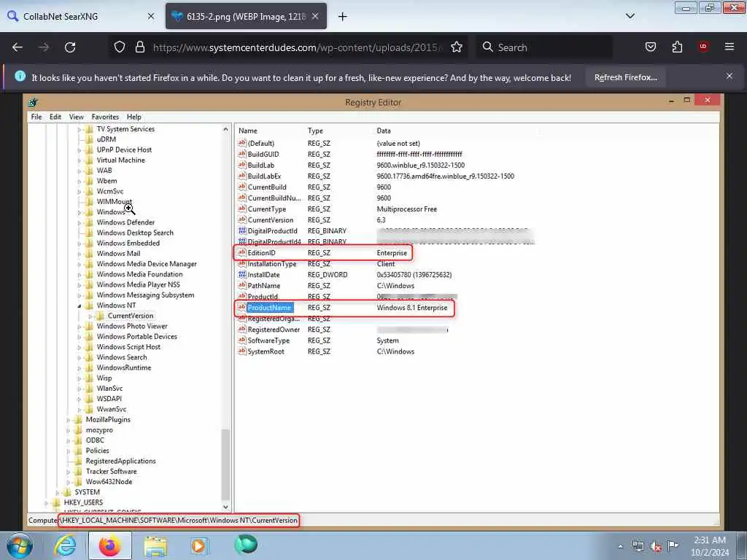
Task: Focus the Firefox URL address bar
Action: tap(298, 47)
